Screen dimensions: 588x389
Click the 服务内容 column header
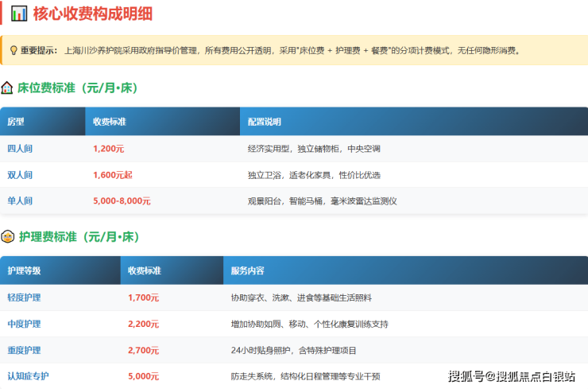pos(247,270)
